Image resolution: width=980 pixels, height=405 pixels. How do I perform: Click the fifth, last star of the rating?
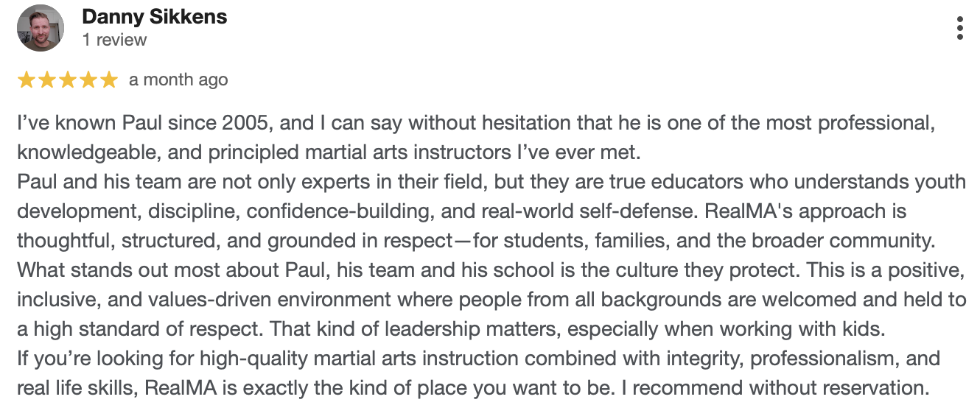tap(109, 80)
